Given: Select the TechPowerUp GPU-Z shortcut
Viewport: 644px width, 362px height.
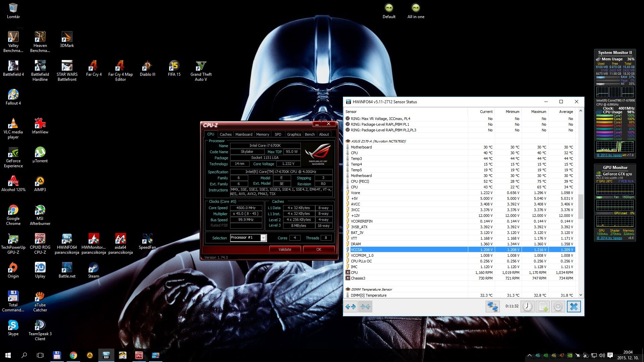Looking at the screenshot, I should coord(13,244).
